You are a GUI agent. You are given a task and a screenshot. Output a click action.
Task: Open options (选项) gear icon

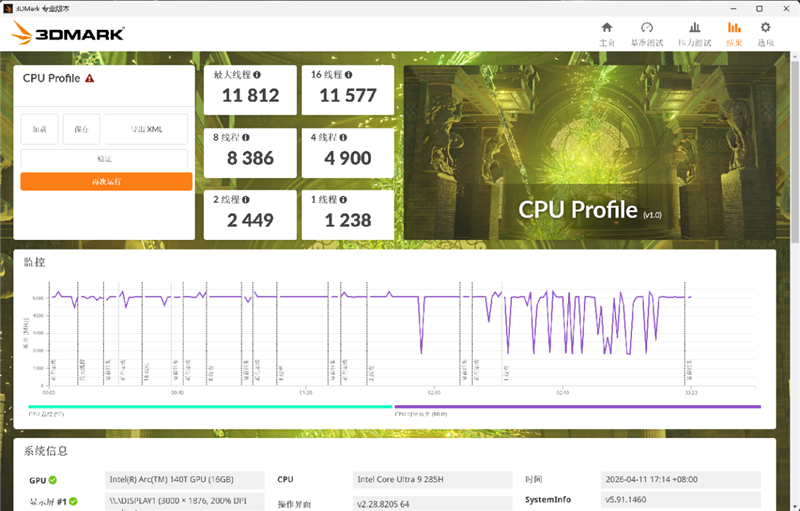coord(765,28)
